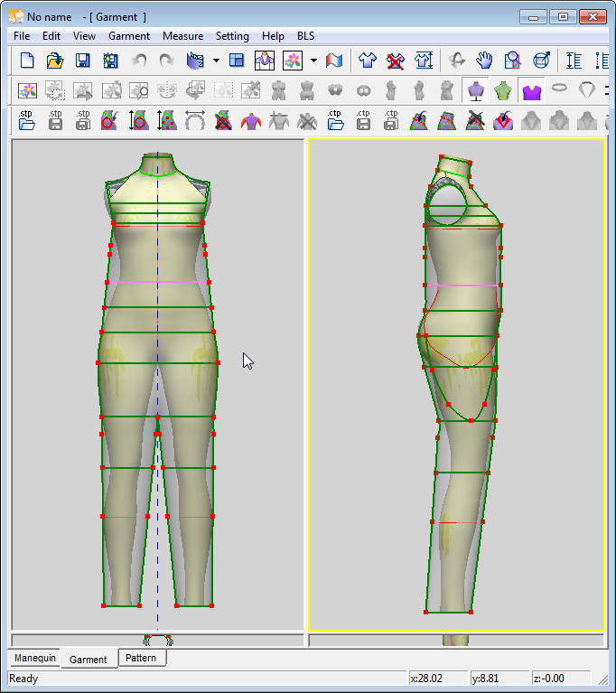Print the .ctp file with the printer icon
Image resolution: width=616 pixels, height=693 pixels.
tap(391, 120)
